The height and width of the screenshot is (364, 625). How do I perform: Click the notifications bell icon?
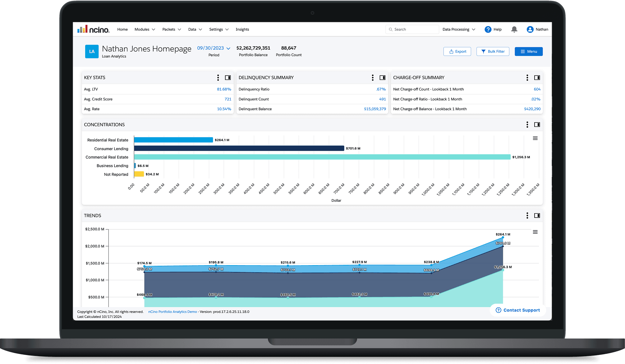point(514,30)
